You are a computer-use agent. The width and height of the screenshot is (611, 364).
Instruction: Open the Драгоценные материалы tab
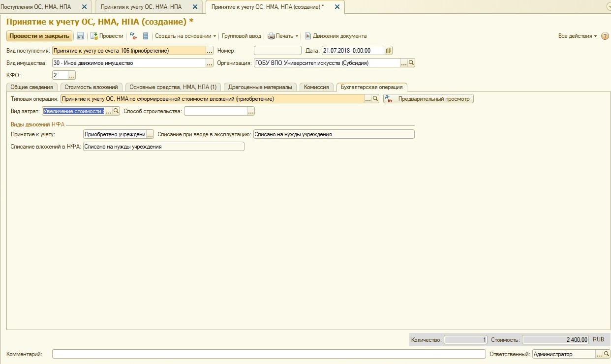(260, 87)
